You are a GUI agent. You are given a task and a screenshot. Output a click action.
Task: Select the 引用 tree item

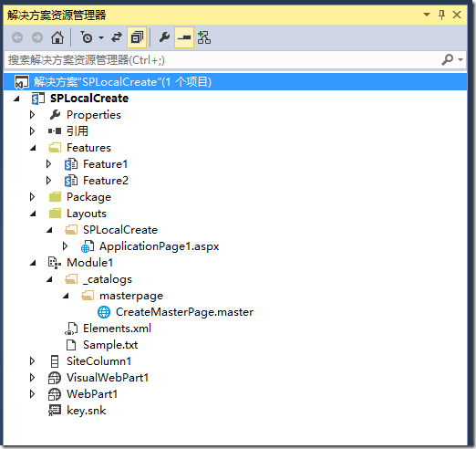pyautogui.click(x=78, y=131)
